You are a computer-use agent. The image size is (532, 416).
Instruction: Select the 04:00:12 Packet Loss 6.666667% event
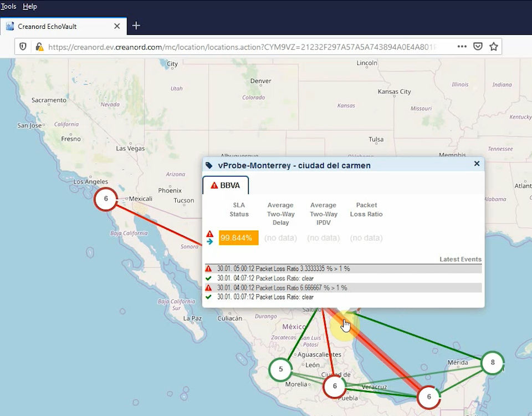pyautogui.click(x=343, y=288)
